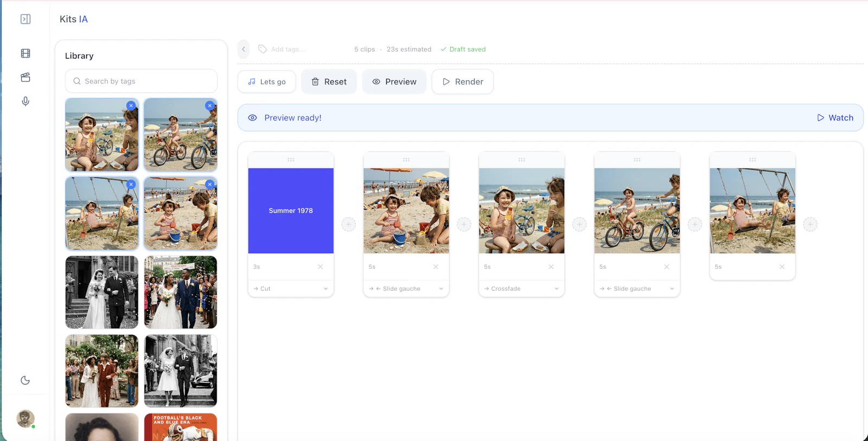Open the microphone voice section

click(x=25, y=101)
